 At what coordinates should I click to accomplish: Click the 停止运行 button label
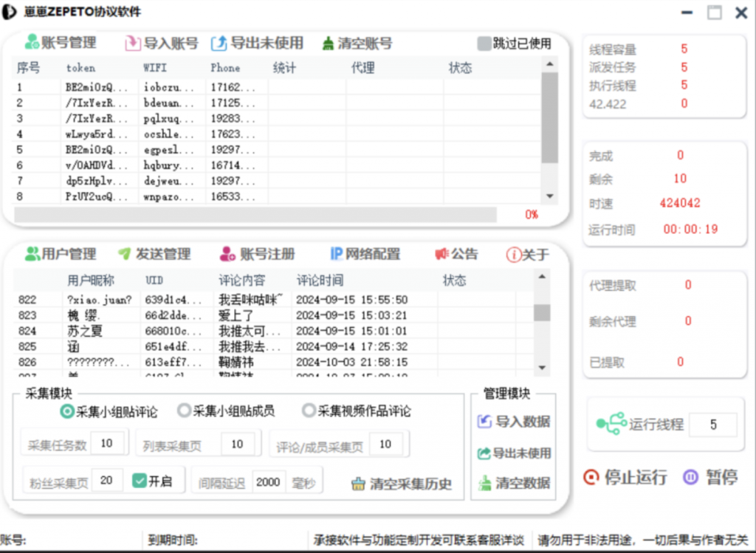tap(636, 477)
